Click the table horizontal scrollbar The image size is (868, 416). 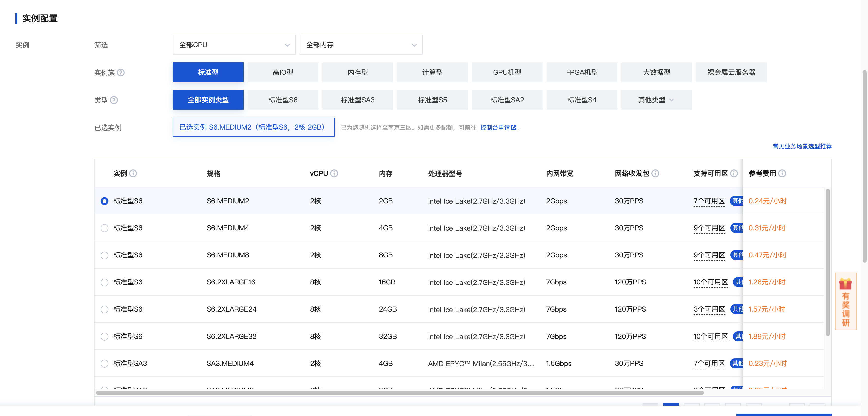click(400, 393)
